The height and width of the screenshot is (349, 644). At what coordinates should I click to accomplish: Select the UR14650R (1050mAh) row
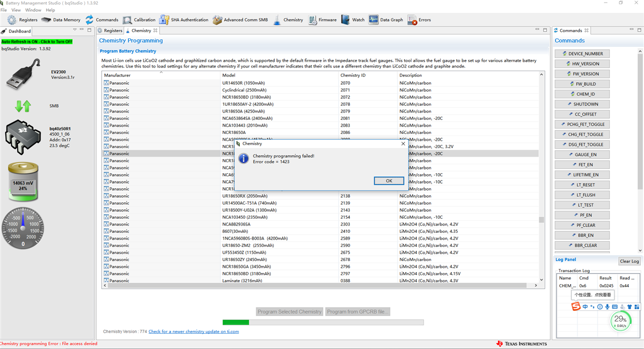pyautogui.click(x=320, y=83)
